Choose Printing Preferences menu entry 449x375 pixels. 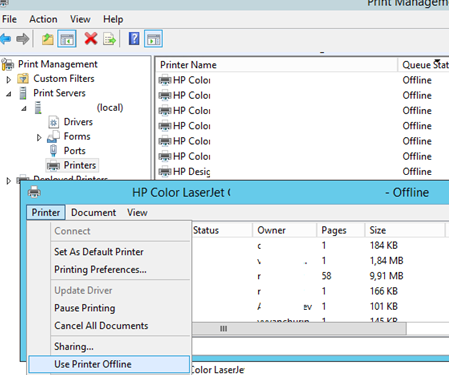[100, 269]
